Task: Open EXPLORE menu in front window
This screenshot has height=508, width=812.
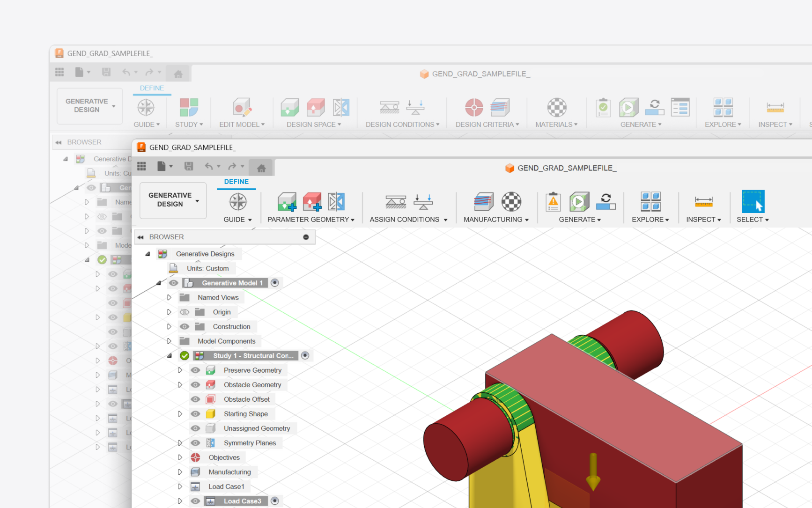Action: click(x=650, y=220)
